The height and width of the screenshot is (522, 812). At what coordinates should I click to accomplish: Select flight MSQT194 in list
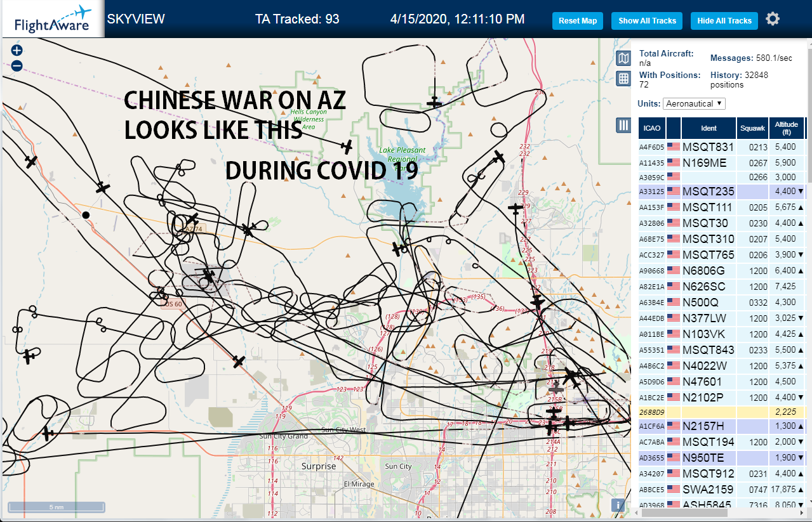[722, 442]
